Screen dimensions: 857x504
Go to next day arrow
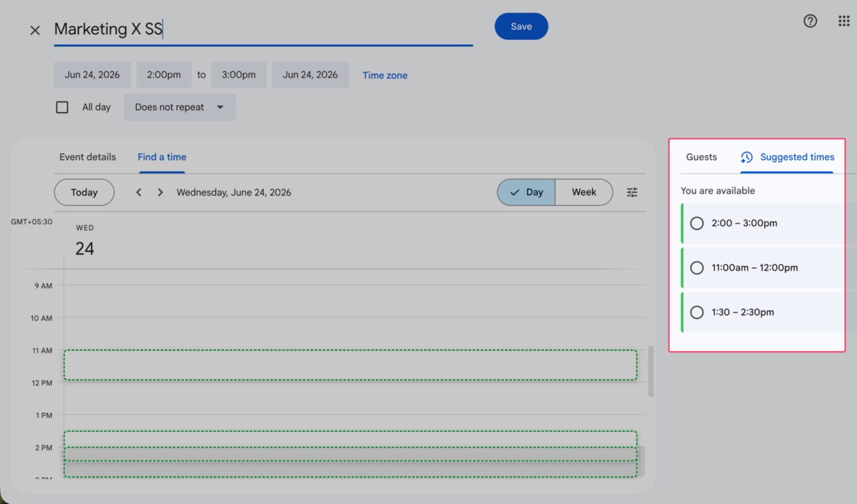[x=160, y=192]
